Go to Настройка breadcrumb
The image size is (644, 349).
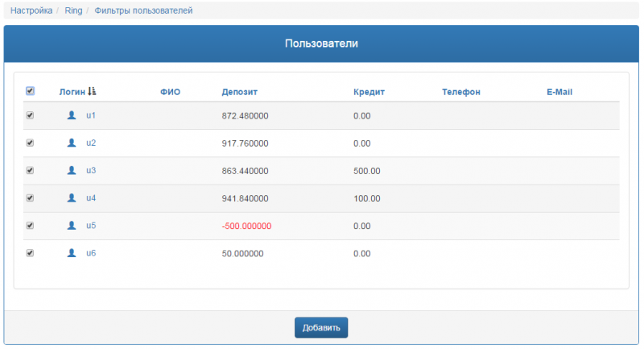[31, 10]
